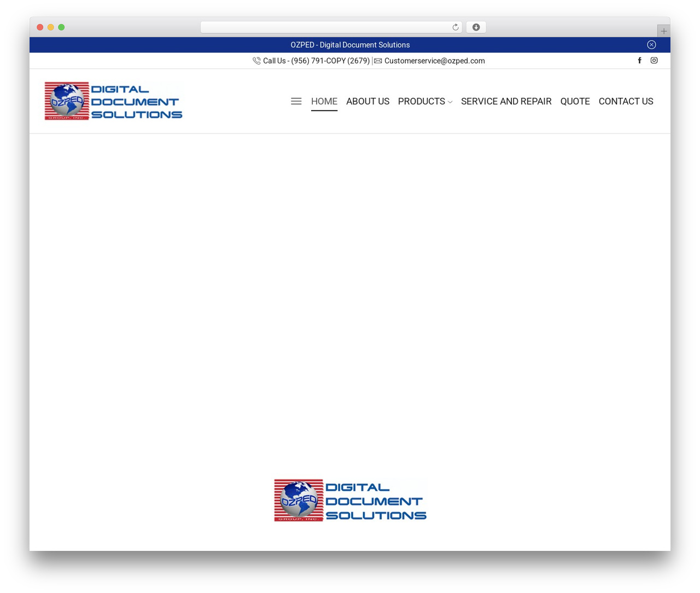
Task: Expand the Products dropdown chevron
Action: tap(450, 102)
